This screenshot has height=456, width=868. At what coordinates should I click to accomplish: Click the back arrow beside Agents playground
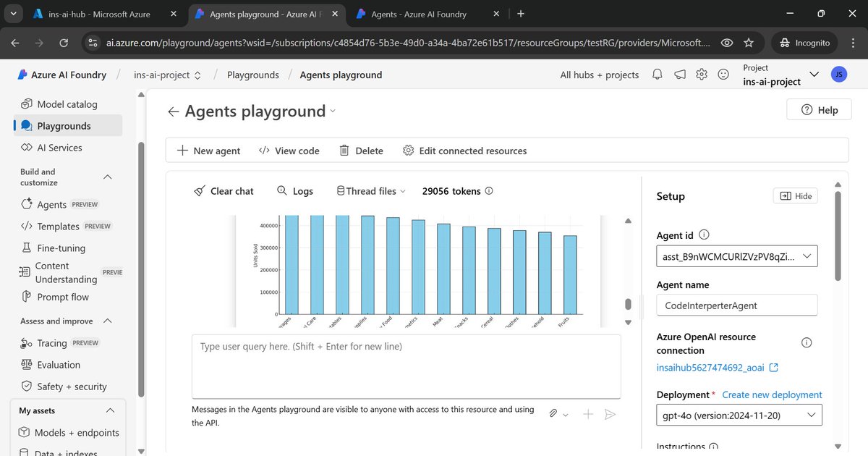pos(173,111)
